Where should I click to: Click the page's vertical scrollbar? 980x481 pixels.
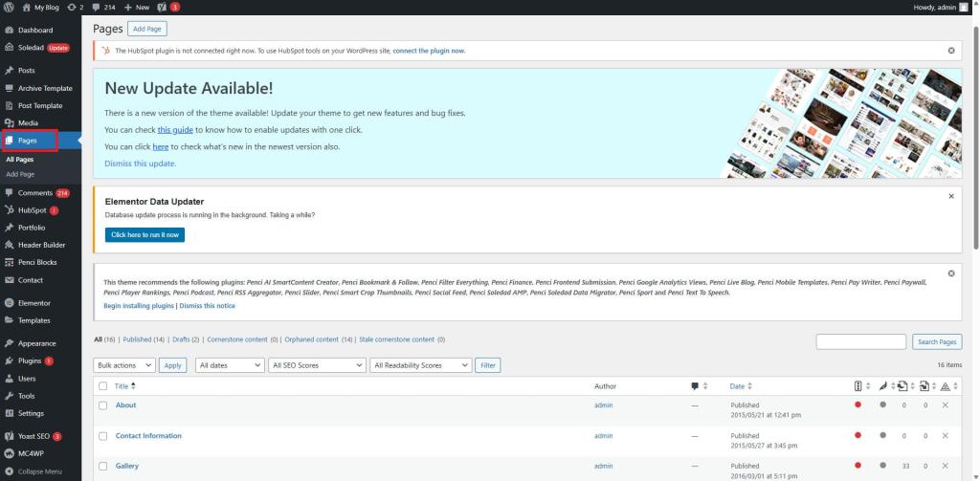pos(975,138)
